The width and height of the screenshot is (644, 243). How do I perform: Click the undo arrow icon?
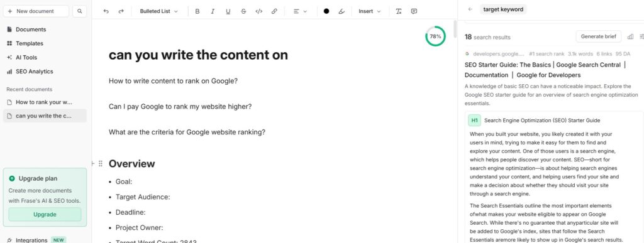coord(106,11)
